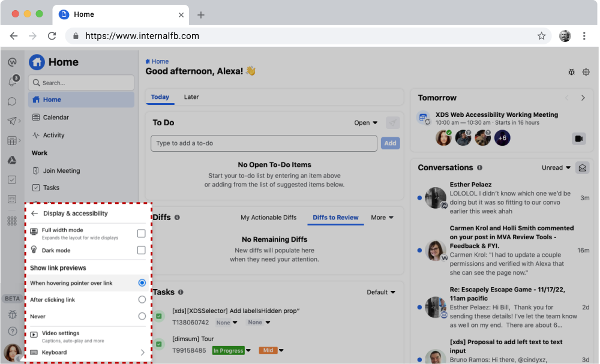The height and width of the screenshot is (364, 600).
Task: Expand the Default dropdown in Tasks
Action: [x=381, y=293]
